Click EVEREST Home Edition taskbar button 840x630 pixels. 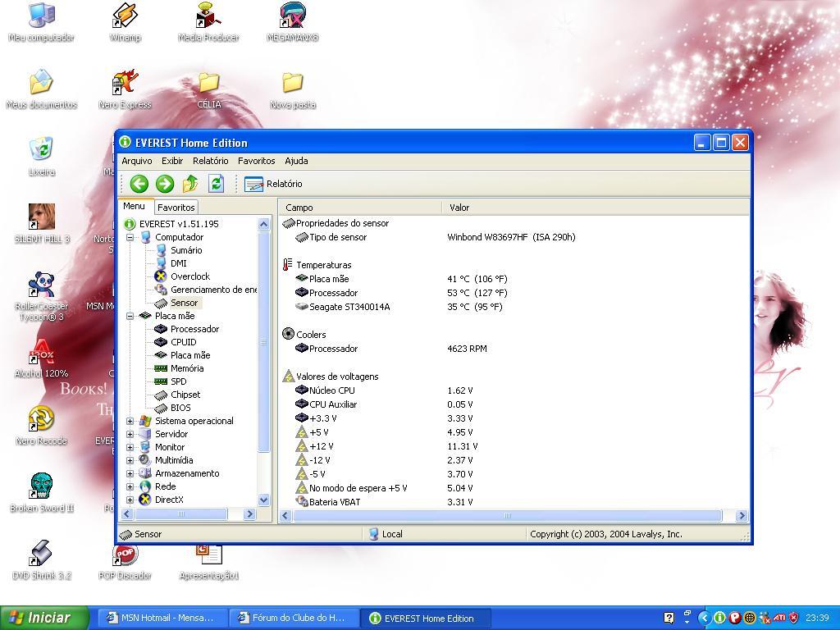point(425,619)
